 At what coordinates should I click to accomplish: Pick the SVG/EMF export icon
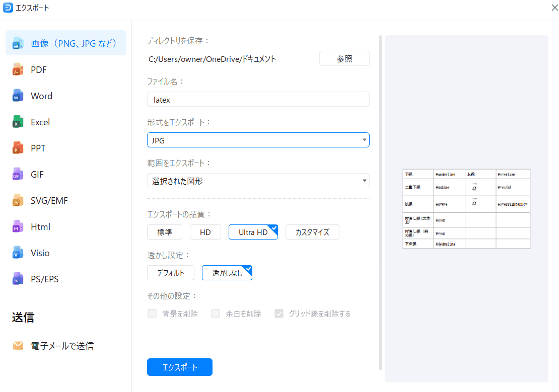pos(18,201)
